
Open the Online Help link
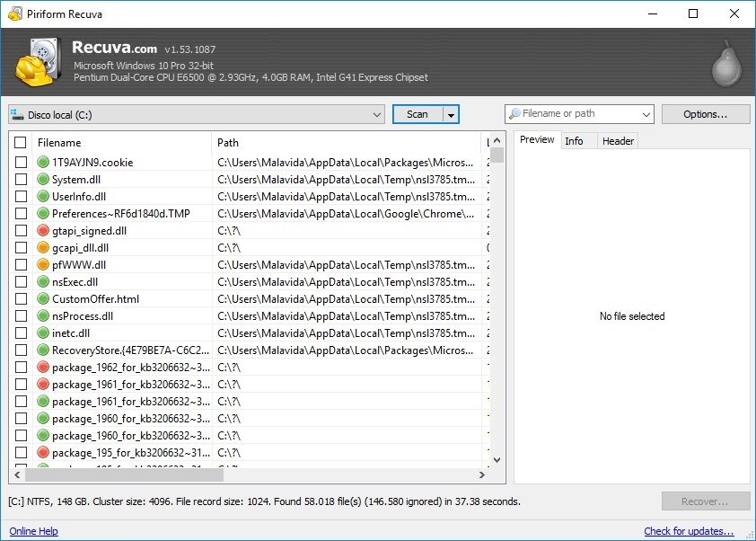[x=32, y=531]
